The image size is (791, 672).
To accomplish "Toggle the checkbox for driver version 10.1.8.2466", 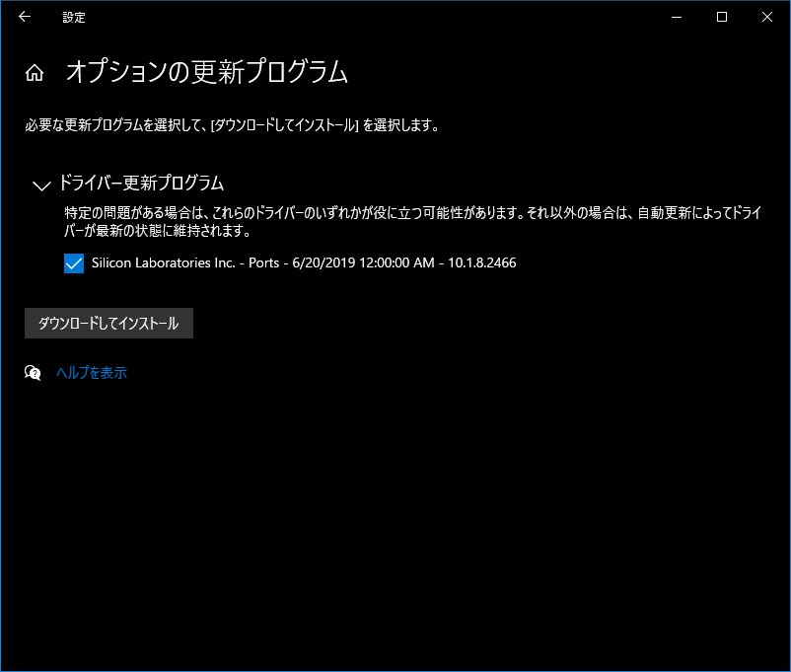I will click(x=74, y=263).
